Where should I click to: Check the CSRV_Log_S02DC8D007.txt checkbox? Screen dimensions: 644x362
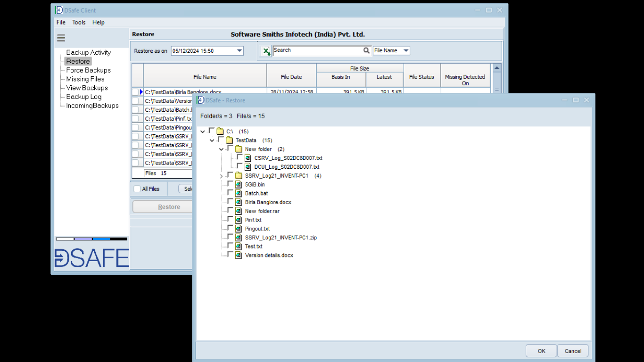(240, 157)
